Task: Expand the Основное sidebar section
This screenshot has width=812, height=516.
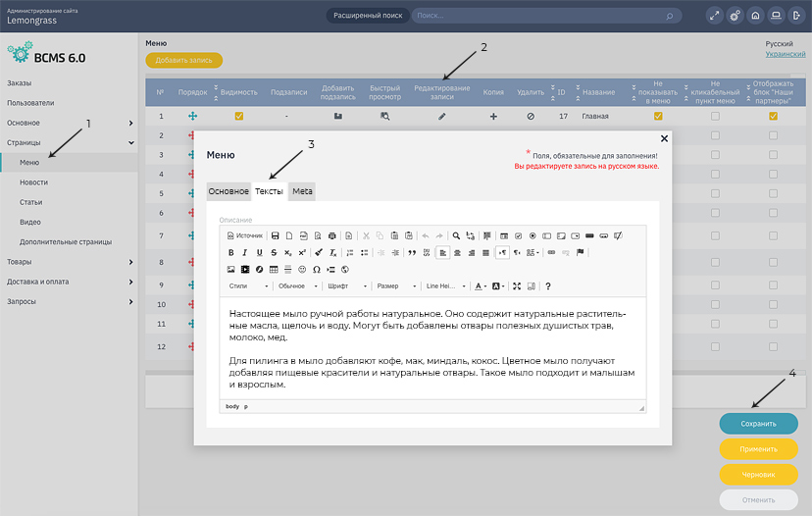Action: click(x=130, y=123)
